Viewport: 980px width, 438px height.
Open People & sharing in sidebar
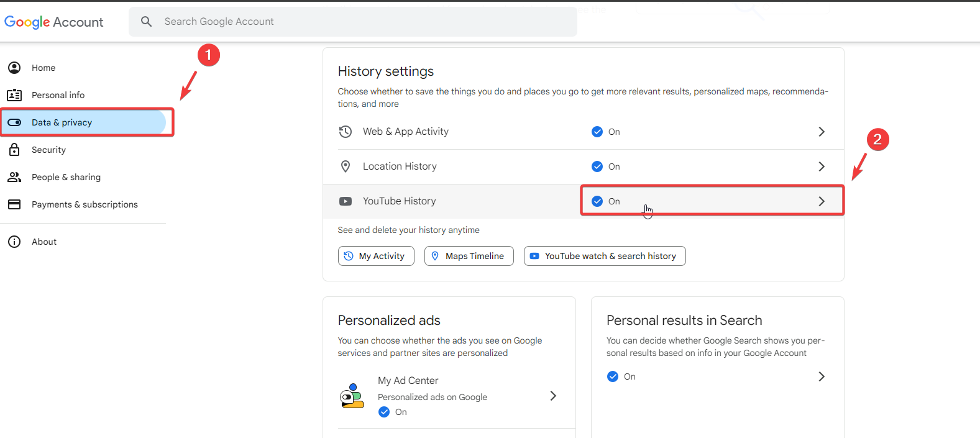click(66, 177)
